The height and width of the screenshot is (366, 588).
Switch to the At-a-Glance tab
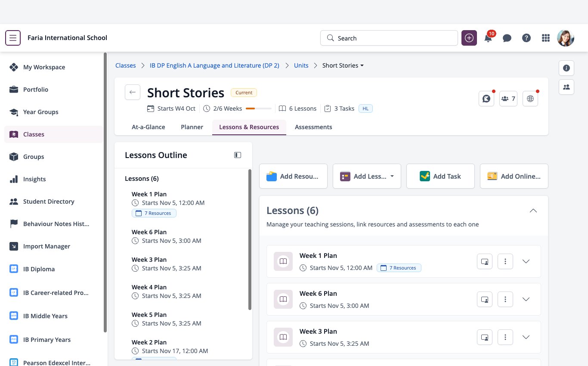point(148,127)
